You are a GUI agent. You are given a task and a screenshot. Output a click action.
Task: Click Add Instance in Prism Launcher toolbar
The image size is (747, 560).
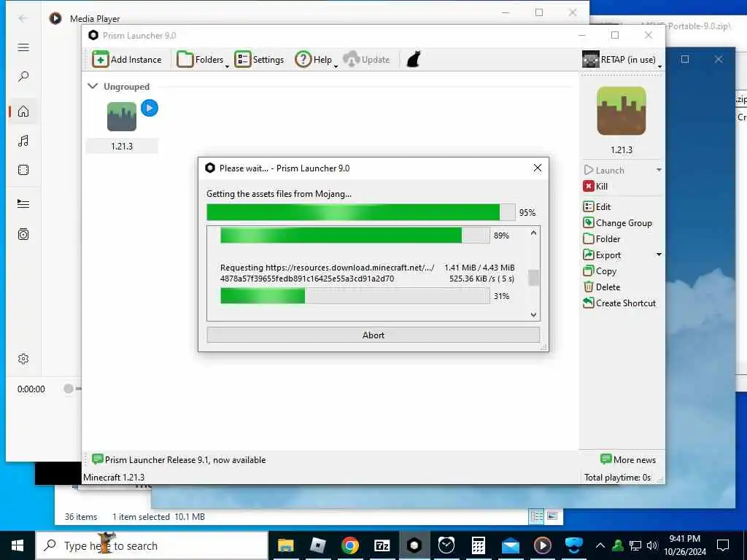127,60
